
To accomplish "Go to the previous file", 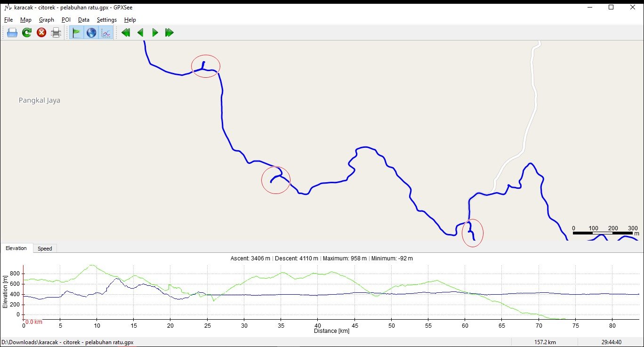I will tap(140, 32).
